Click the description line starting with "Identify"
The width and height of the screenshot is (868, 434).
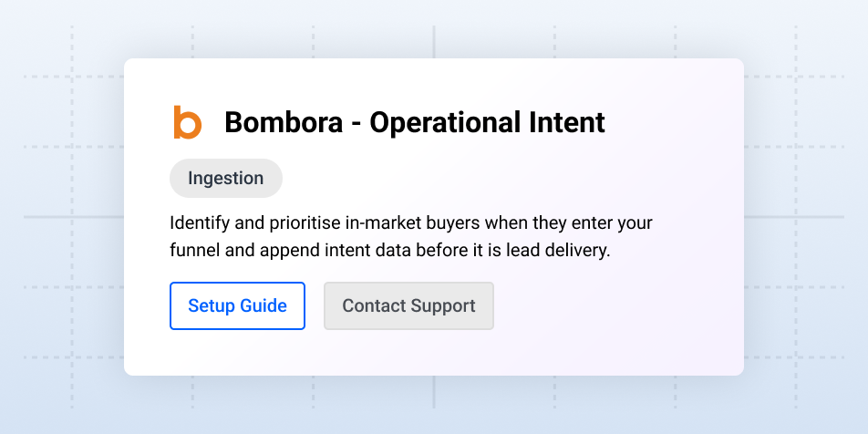410,222
